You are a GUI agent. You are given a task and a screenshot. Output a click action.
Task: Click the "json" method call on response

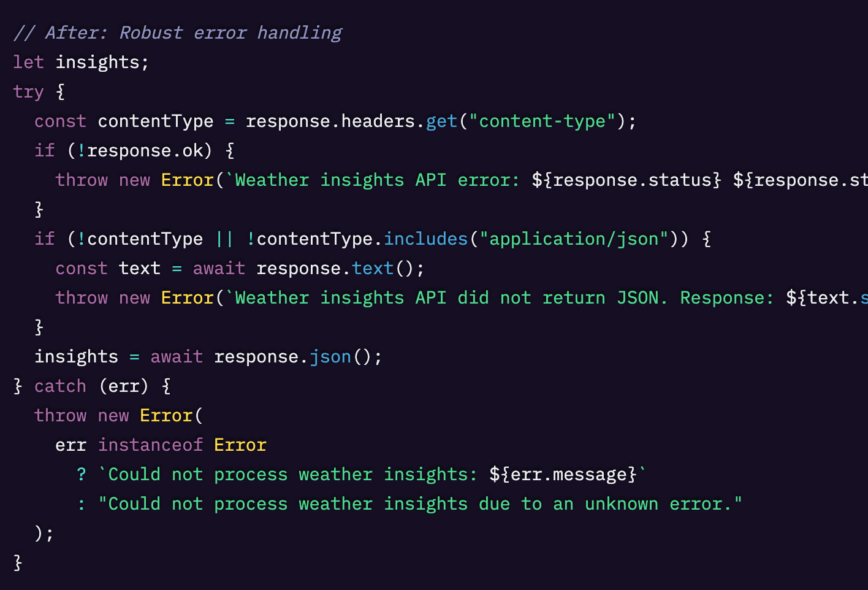[330, 356]
